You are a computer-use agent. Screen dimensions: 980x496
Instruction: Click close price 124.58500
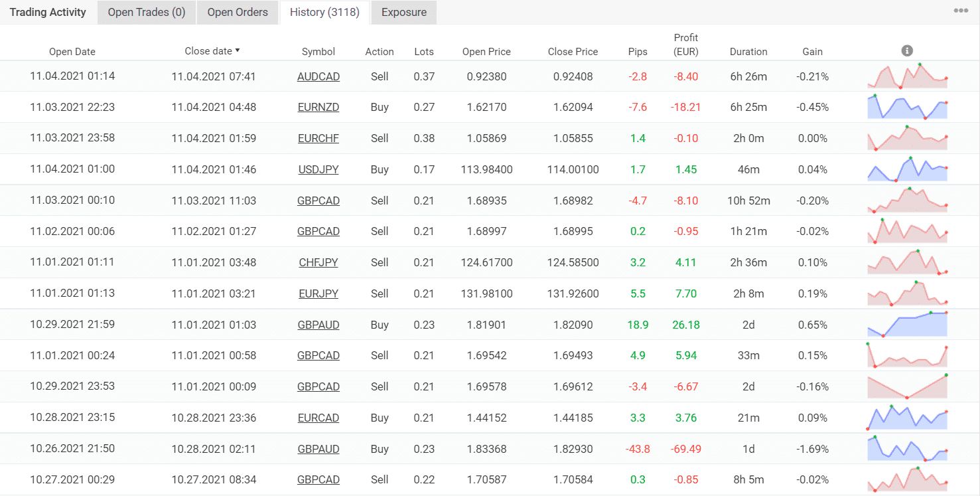(573, 262)
